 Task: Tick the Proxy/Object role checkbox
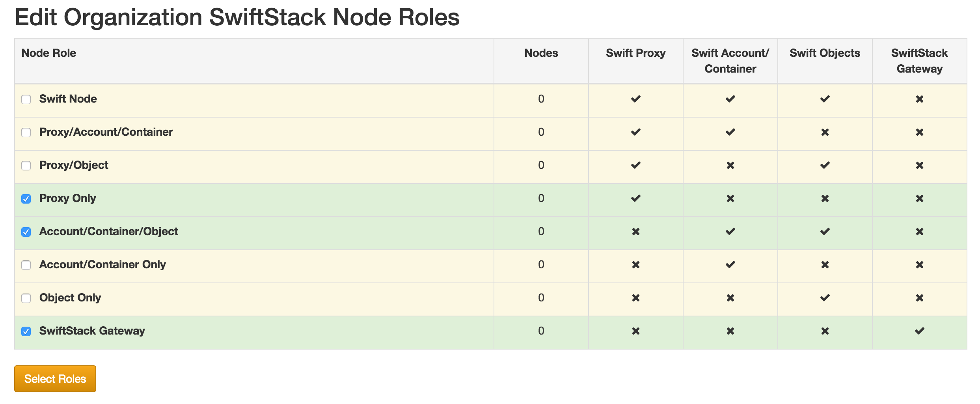[26, 166]
